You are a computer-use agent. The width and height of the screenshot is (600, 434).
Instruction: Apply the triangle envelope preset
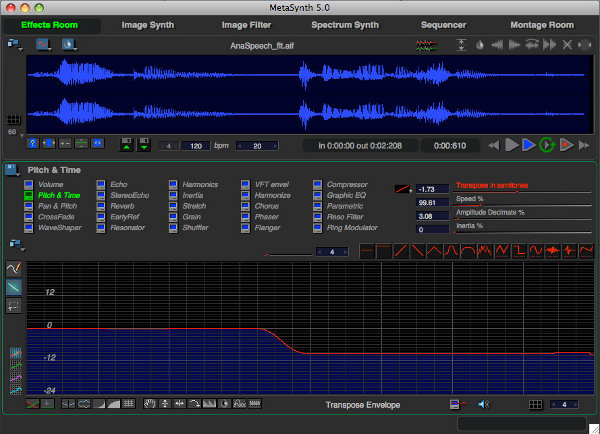pos(434,251)
